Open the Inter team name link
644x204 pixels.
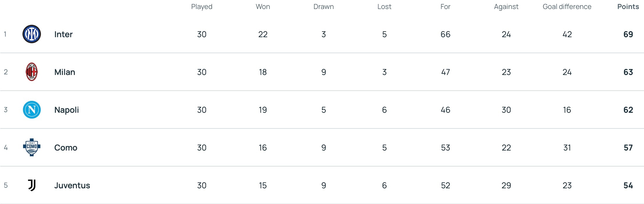tap(63, 34)
